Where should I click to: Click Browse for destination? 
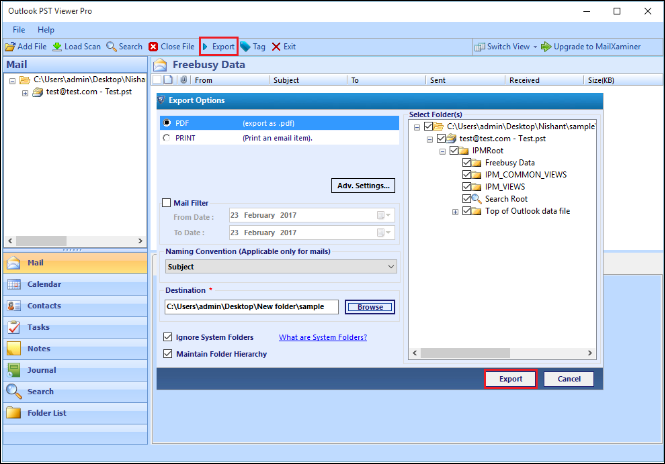(x=370, y=307)
